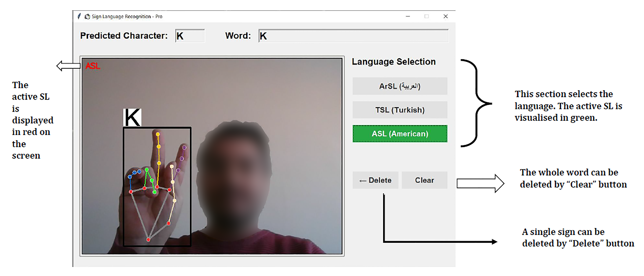Viewport: 644px width, 276px height.
Task: Click the red wrist landmark at hand base
Action: pos(148,240)
